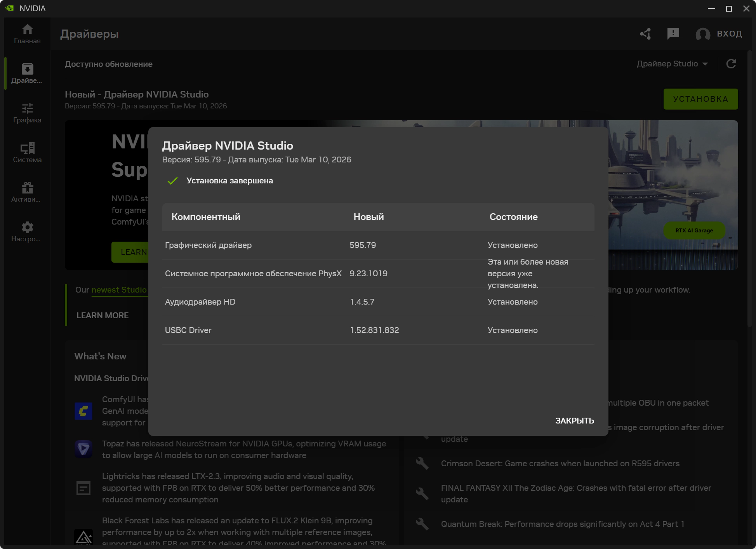Open the LEARN MORE link
The height and width of the screenshot is (549, 756).
(x=103, y=315)
